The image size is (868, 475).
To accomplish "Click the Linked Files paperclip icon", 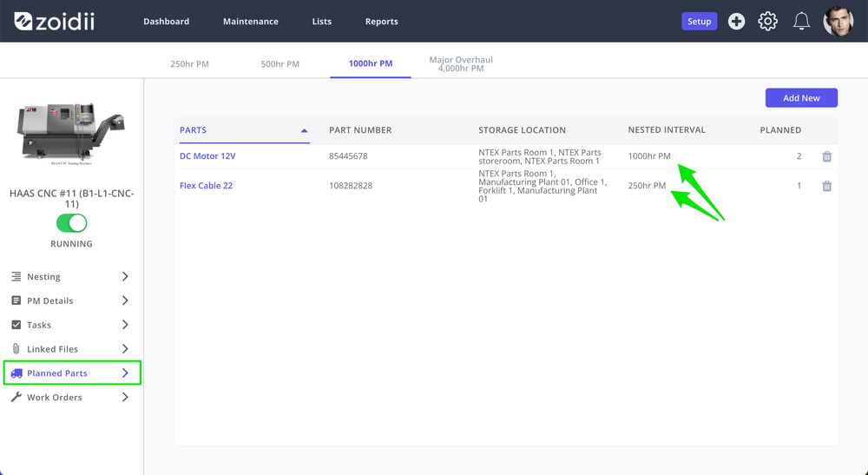I will (16, 349).
